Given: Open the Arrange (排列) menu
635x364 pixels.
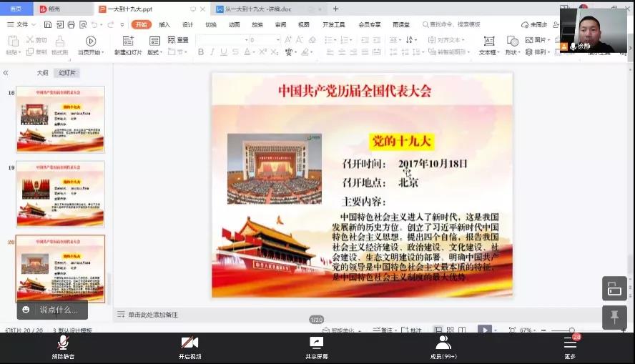Looking at the screenshot, I should [x=538, y=51].
